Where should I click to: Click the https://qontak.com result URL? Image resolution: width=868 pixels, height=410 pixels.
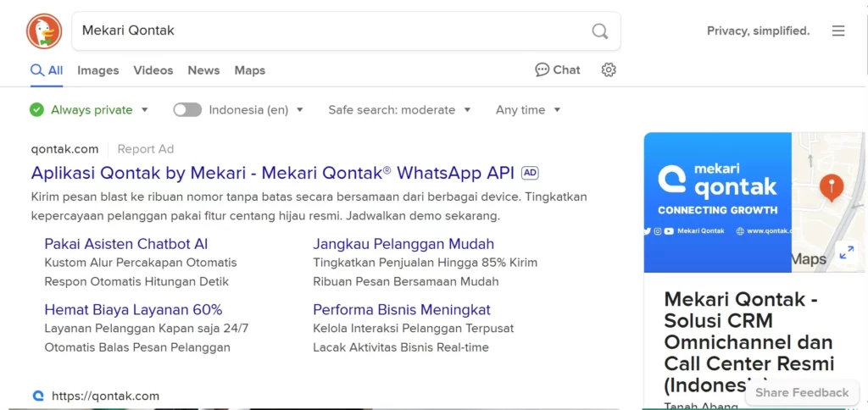pos(105,396)
